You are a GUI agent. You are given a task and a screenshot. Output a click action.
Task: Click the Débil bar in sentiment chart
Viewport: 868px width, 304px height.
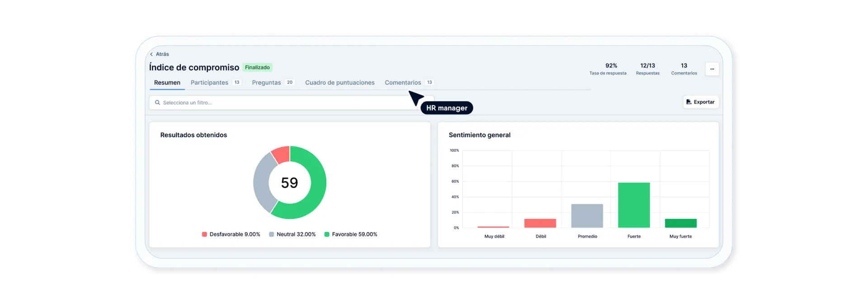[x=540, y=223]
